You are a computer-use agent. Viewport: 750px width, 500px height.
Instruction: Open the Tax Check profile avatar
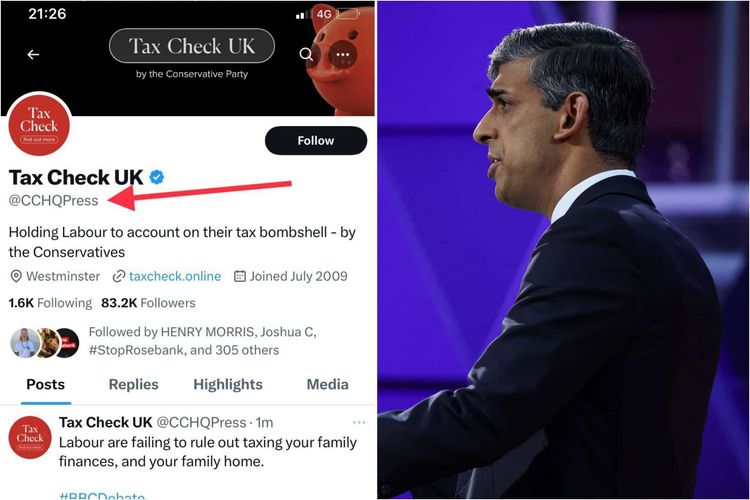click(x=39, y=126)
